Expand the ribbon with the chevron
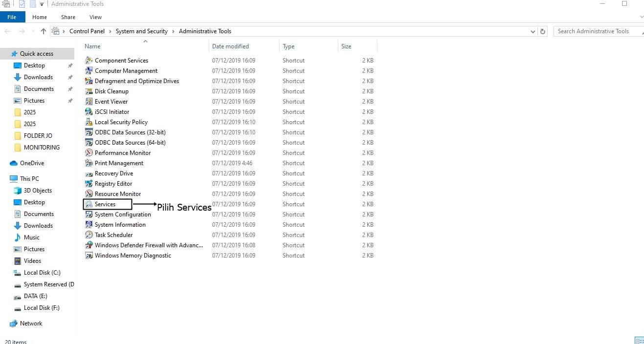The width and height of the screenshot is (644, 344). click(642, 17)
